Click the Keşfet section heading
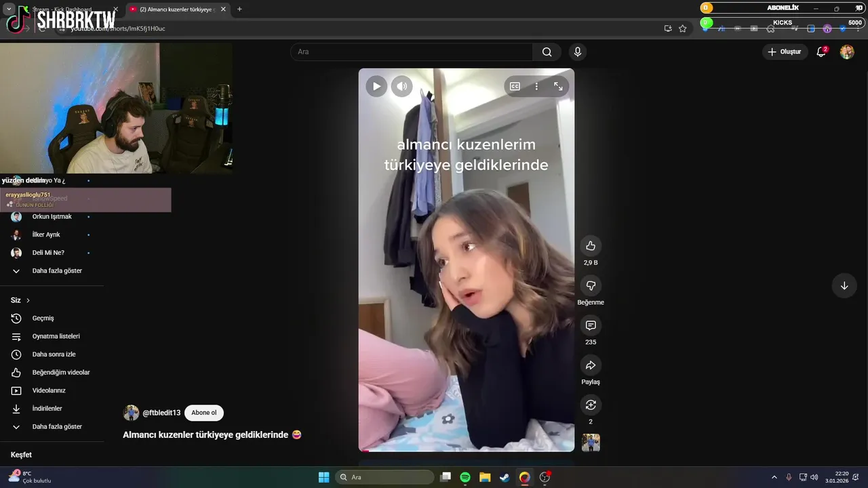This screenshot has height=488, width=868. click(21, 455)
